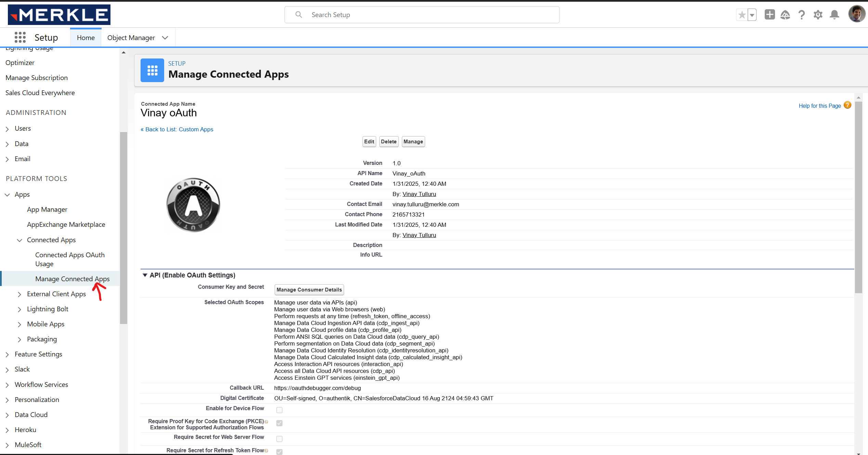Open the Setup gear icon

(x=818, y=15)
